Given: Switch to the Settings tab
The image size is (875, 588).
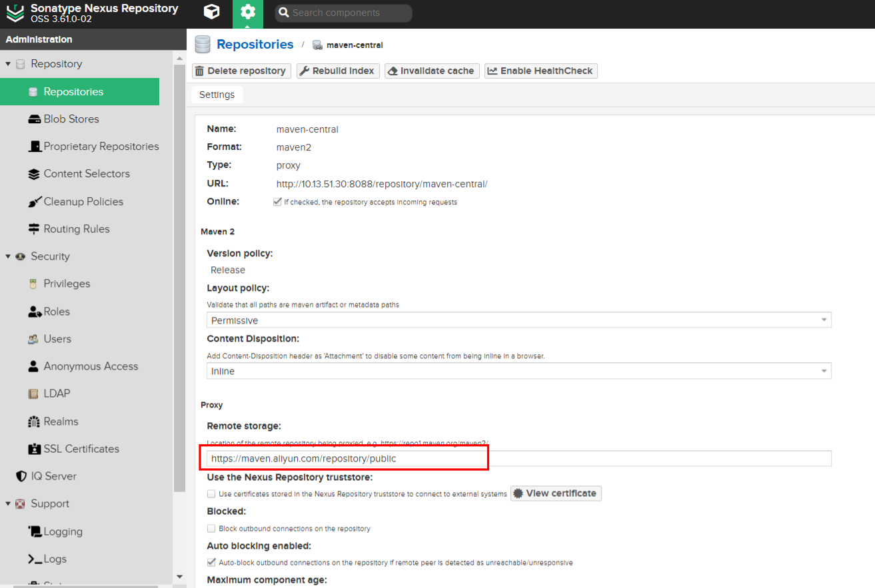Looking at the screenshot, I should point(217,95).
